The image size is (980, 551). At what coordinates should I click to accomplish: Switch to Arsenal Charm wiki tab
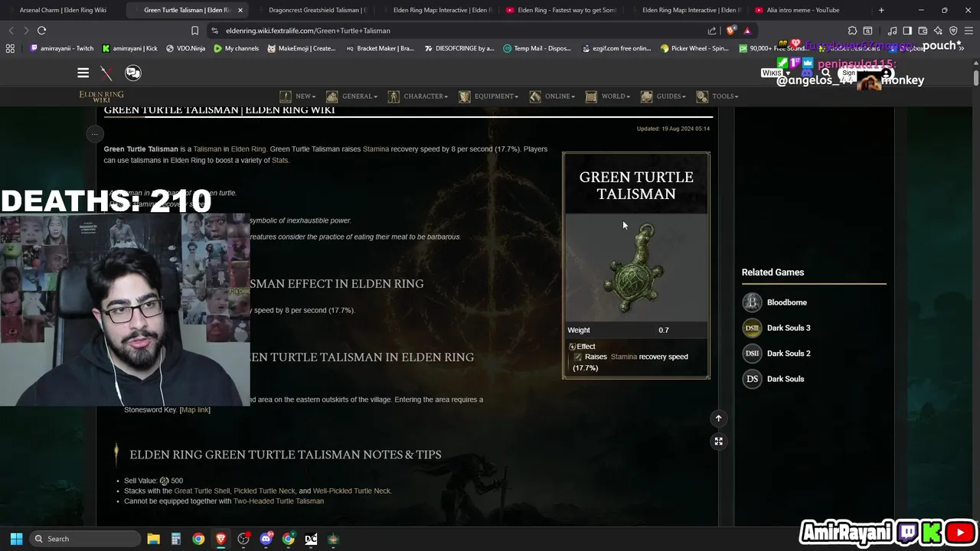63,10
